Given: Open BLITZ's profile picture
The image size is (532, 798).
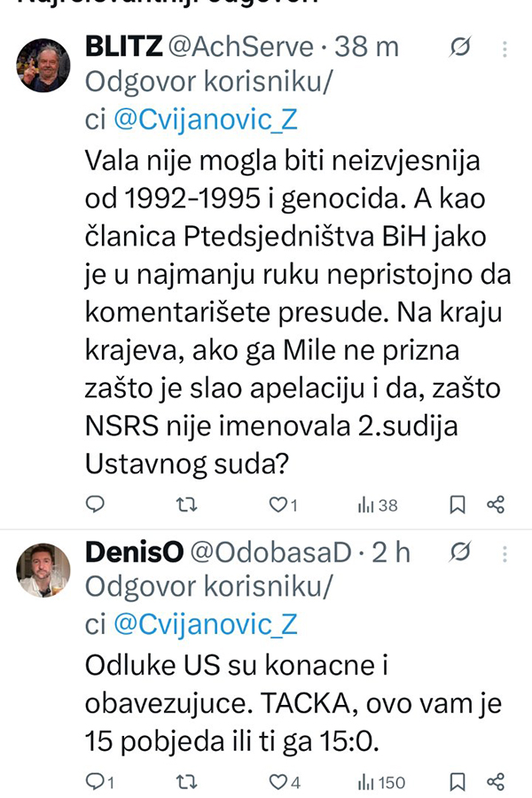Looking at the screenshot, I should point(43,66).
